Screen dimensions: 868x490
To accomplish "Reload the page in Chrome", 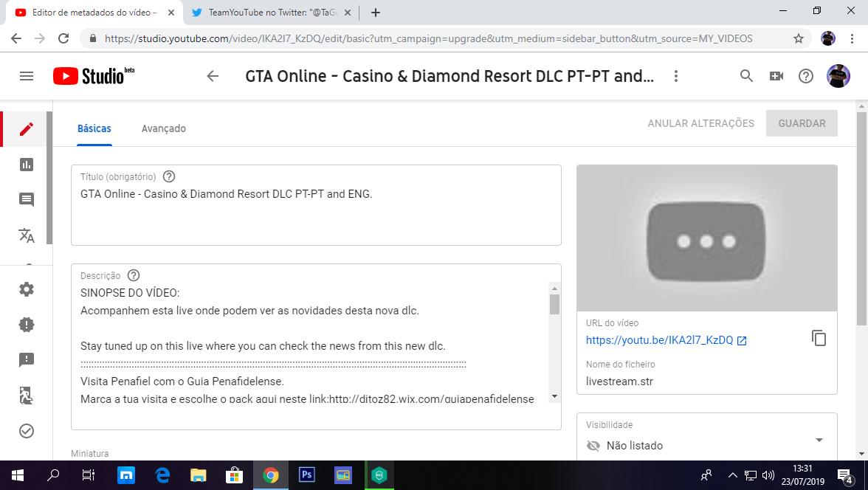I will coord(63,38).
